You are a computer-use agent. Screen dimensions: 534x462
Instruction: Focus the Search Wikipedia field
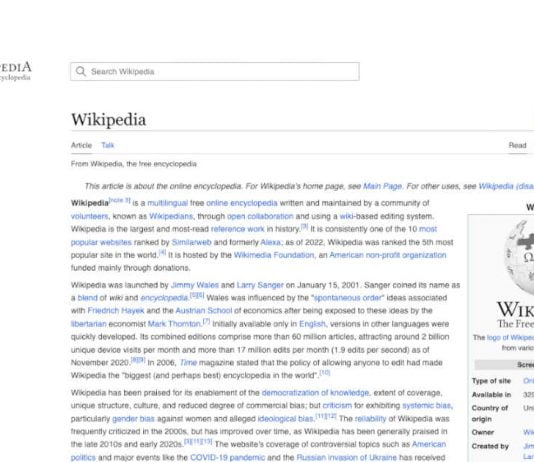coord(215,71)
